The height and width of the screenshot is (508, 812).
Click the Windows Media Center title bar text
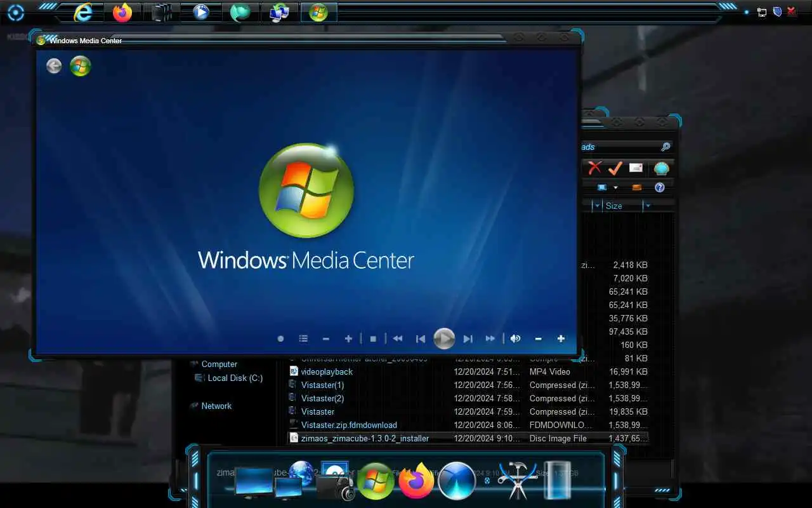tap(86, 41)
